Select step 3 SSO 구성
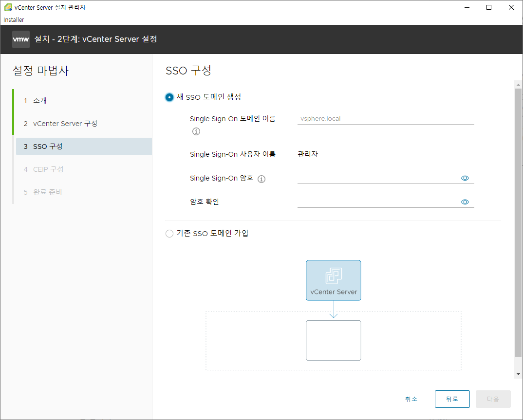This screenshot has width=523, height=420. tap(84, 146)
